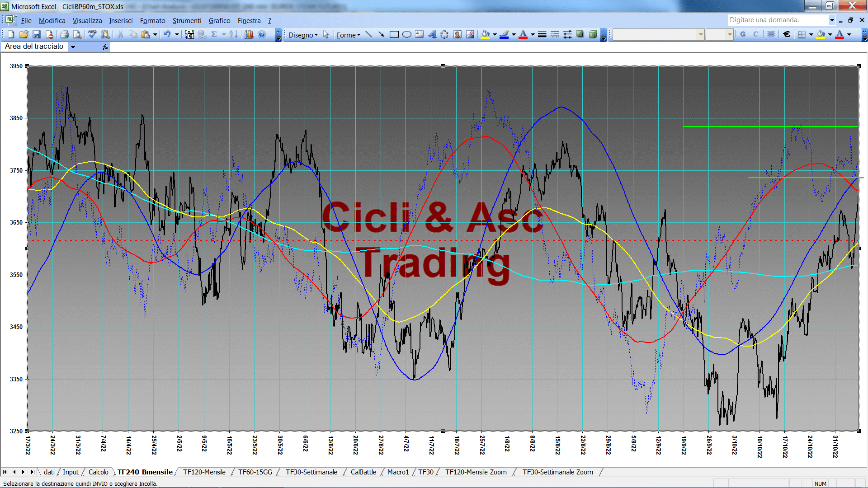Viewport: 868px width, 488px height.
Task: Open line style options
Action: point(542,34)
